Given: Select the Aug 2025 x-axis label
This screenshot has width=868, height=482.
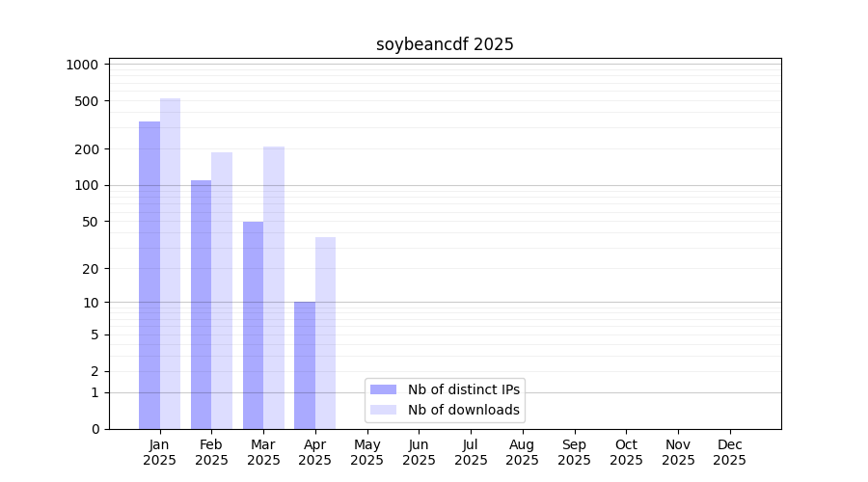Looking at the screenshot, I should pos(522,452).
